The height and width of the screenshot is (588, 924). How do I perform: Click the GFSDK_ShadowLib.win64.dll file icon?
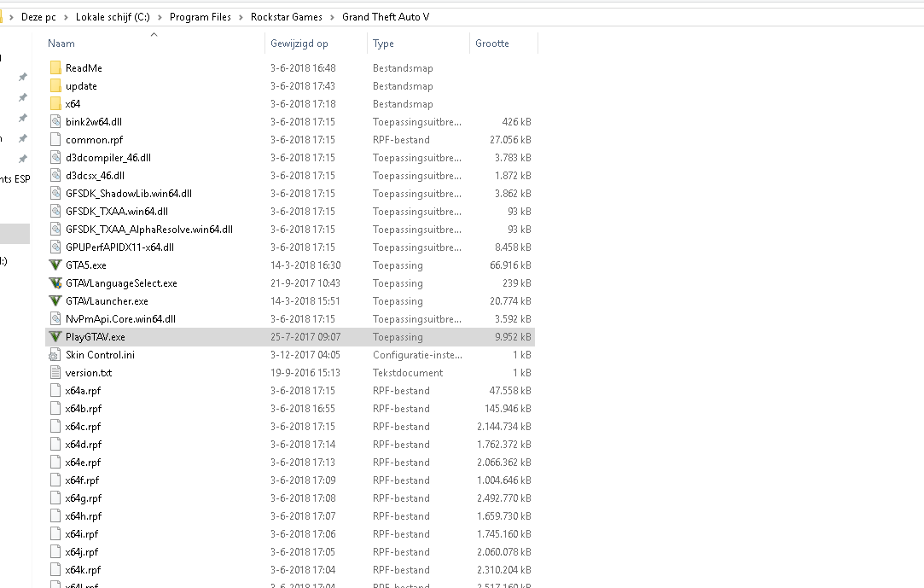click(55, 193)
